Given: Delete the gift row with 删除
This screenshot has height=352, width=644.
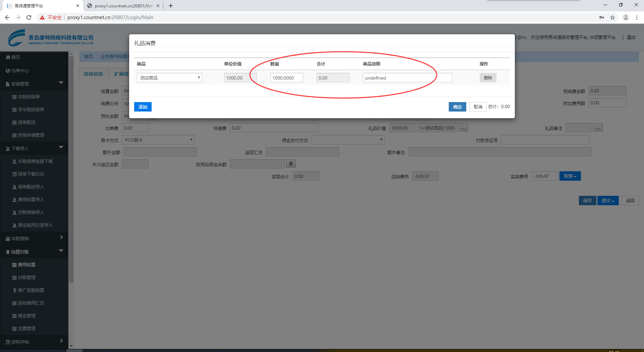Looking at the screenshot, I should 488,78.
